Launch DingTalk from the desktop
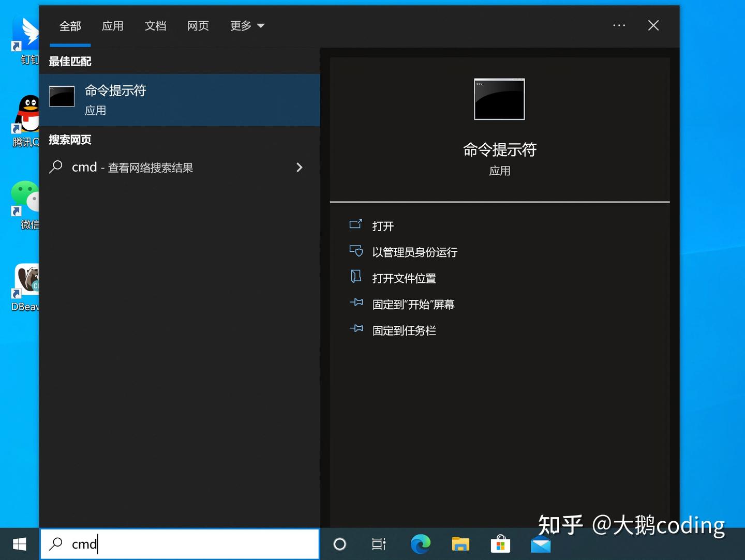Viewport: 745px width, 560px height. [x=26, y=31]
